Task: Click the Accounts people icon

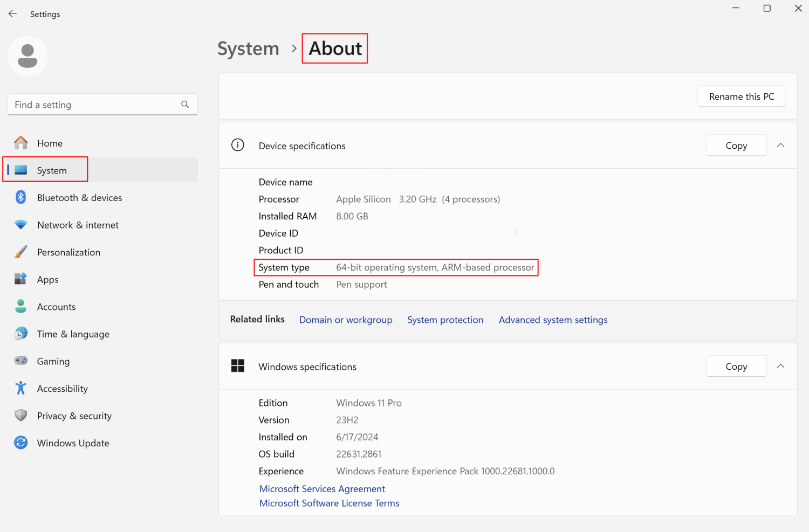Action: (20, 306)
